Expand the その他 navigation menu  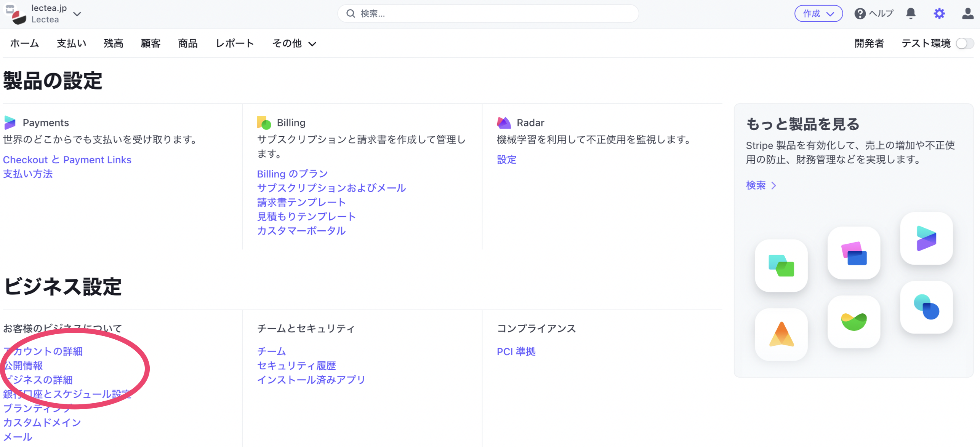pos(294,43)
